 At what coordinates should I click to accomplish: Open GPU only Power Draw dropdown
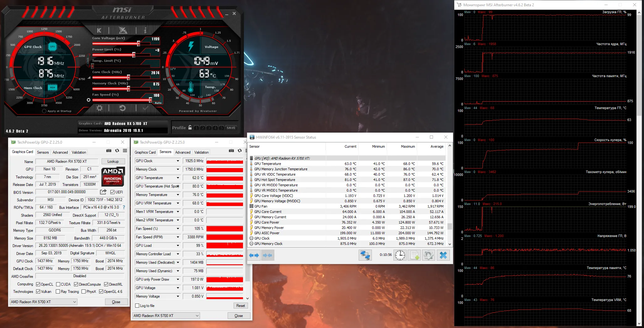click(x=178, y=279)
